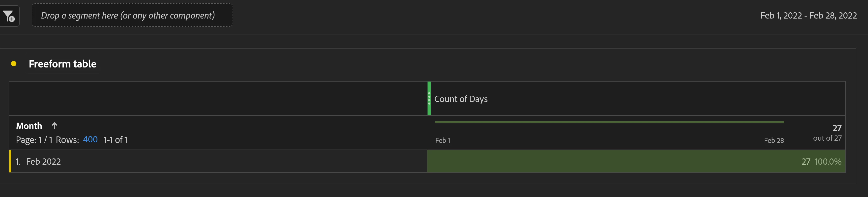Click the Feb 1 sparkline start label
The width and height of the screenshot is (868, 197).
click(443, 140)
